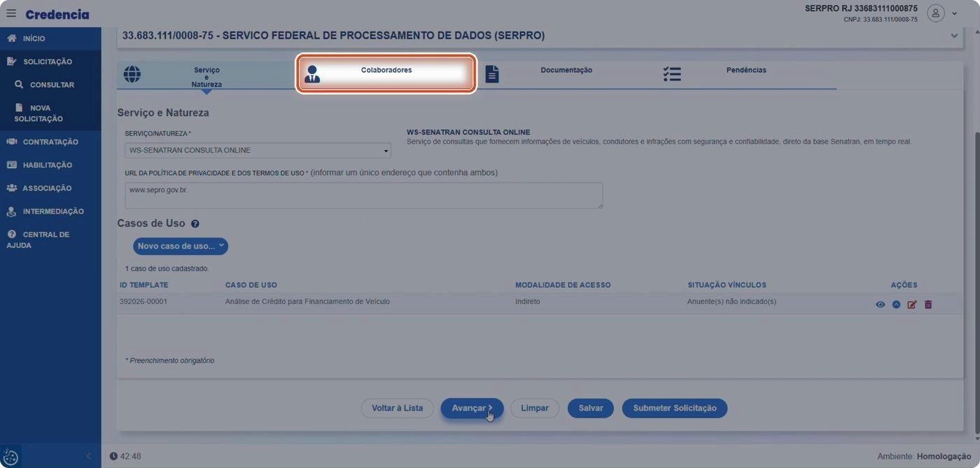Click Indireto access mode cell
This screenshot has width=980, height=468.
point(528,302)
